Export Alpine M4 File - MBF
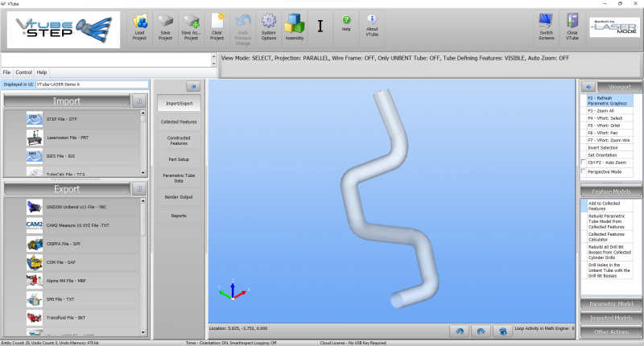 (x=72, y=281)
